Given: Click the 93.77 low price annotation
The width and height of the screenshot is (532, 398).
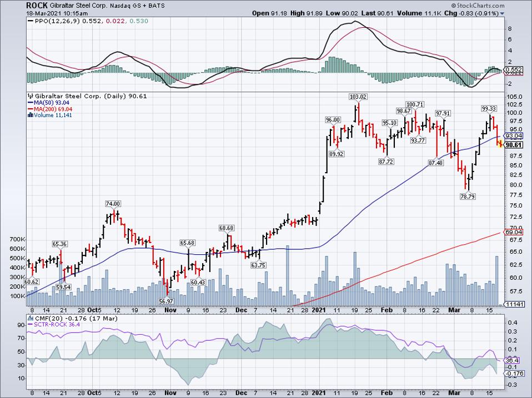Looking at the screenshot, I should [x=418, y=140].
